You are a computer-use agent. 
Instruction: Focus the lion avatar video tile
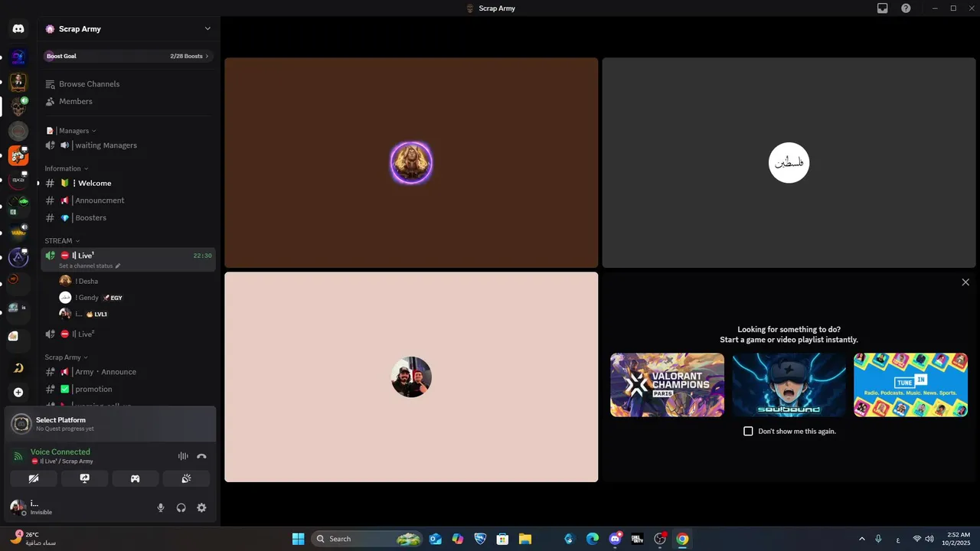pos(411,163)
